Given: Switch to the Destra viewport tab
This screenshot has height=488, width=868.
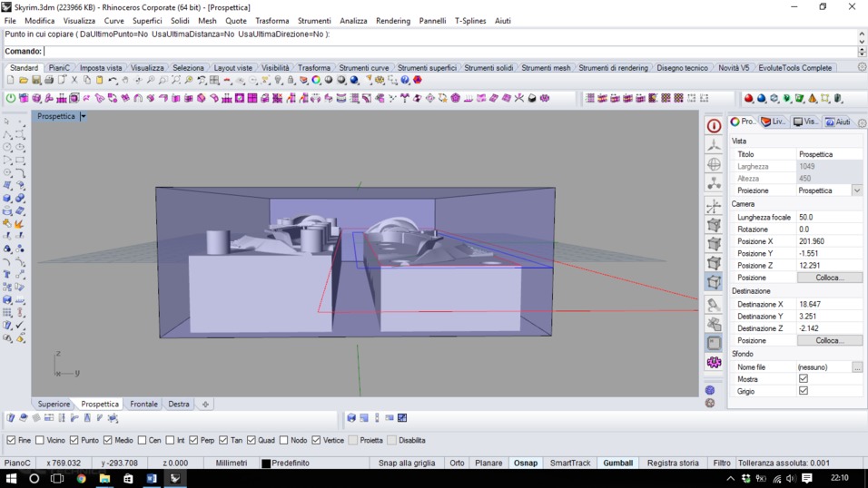Looking at the screenshot, I should point(179,405).
